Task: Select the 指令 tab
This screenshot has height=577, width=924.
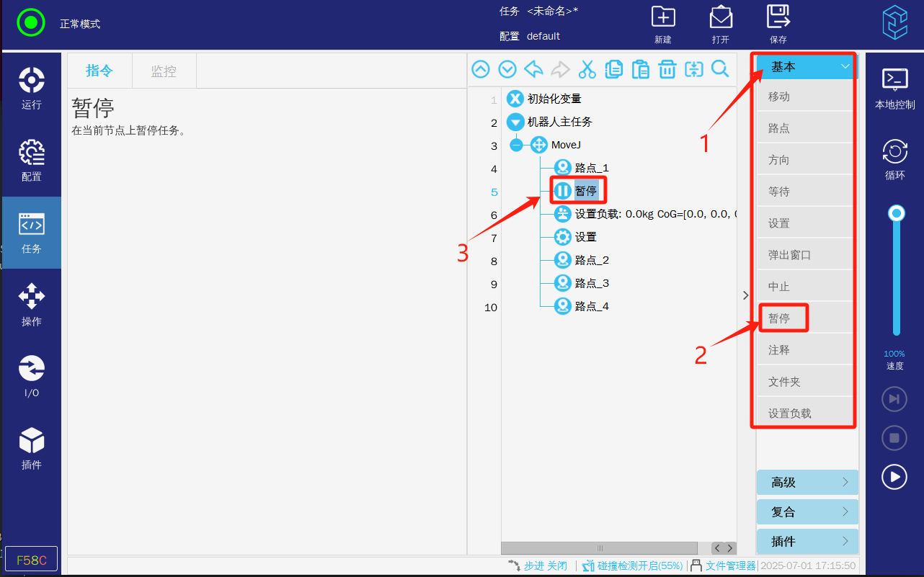Action: tap(99, 71)
